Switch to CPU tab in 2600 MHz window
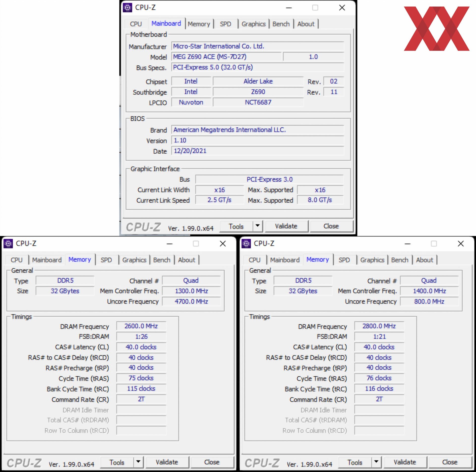 coord(17,260)
